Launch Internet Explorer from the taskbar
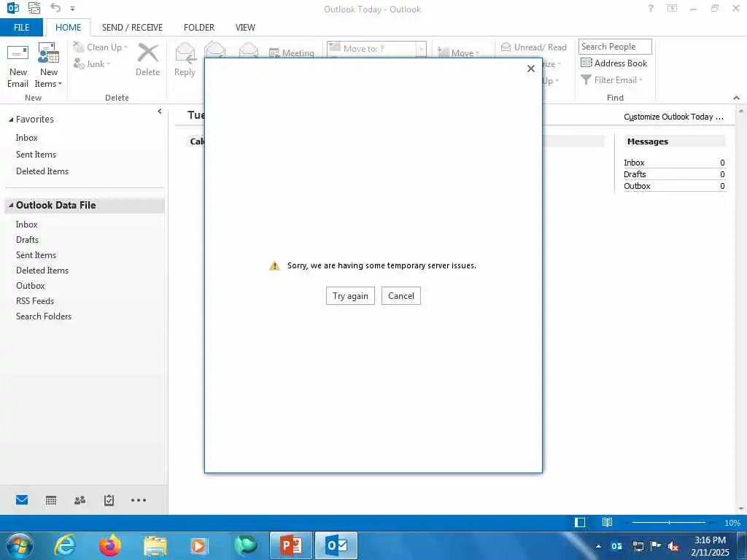 pos(65,545)
